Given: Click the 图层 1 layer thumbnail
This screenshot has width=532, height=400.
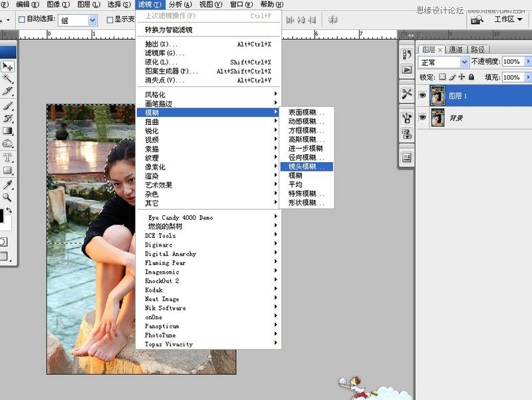Looking at the screenshot, I should tap(438, 95).
